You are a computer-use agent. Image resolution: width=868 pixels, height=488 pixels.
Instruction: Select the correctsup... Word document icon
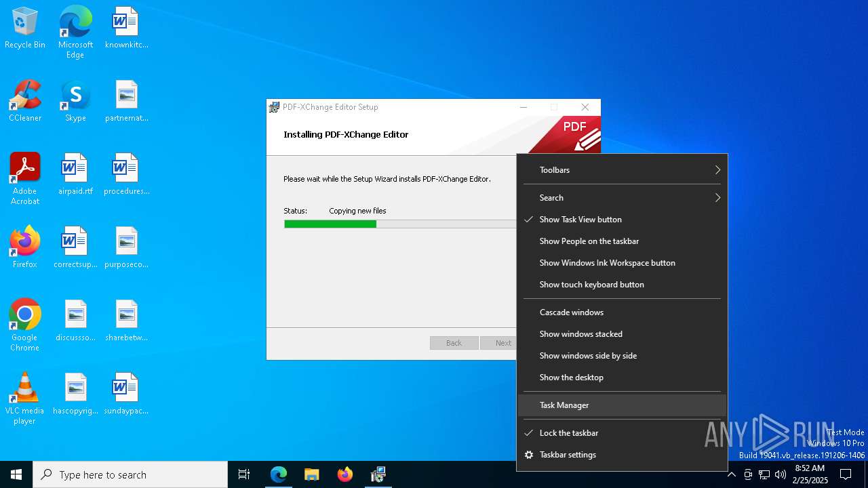pos(75,247)
